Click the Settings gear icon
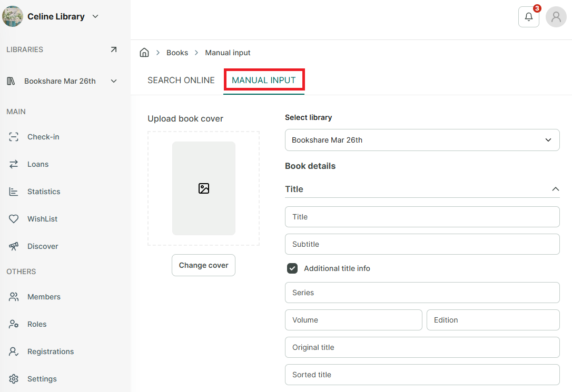Viewport: 572px width, 392px height. click(x=14, y=379)
